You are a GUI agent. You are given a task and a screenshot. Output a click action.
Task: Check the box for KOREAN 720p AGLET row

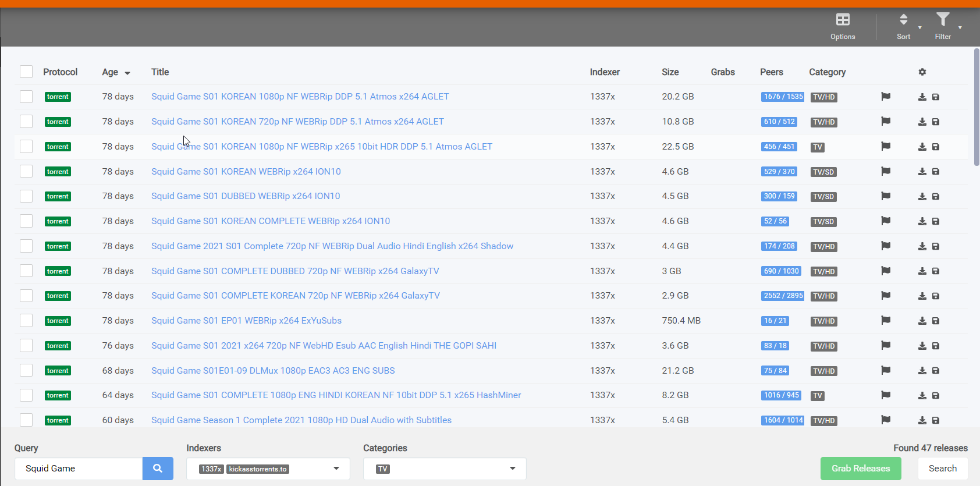coord(26,122)
